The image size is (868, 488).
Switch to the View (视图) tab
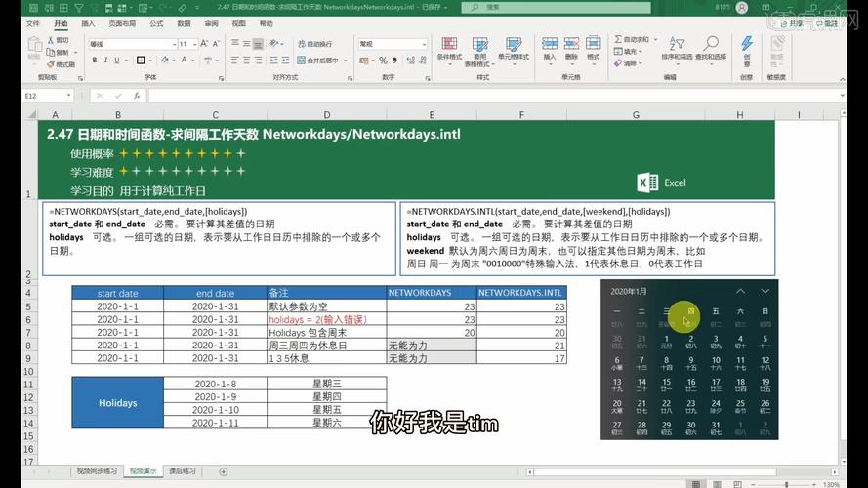point(238,23)
